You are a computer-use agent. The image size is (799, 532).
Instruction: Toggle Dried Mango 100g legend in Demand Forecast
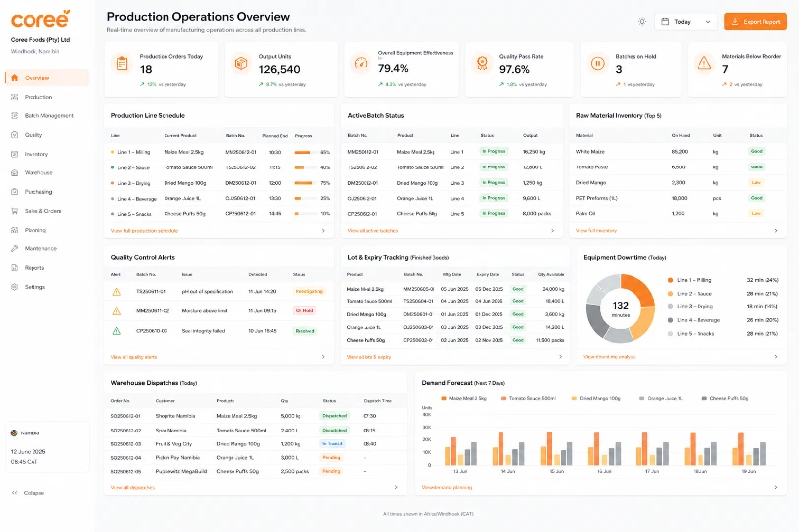[596, 398]
